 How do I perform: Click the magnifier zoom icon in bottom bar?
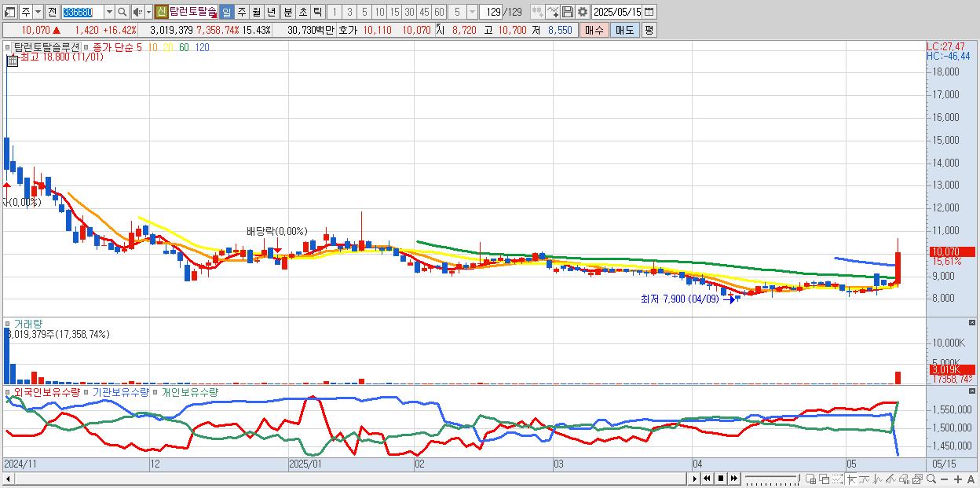pos(931,479)
